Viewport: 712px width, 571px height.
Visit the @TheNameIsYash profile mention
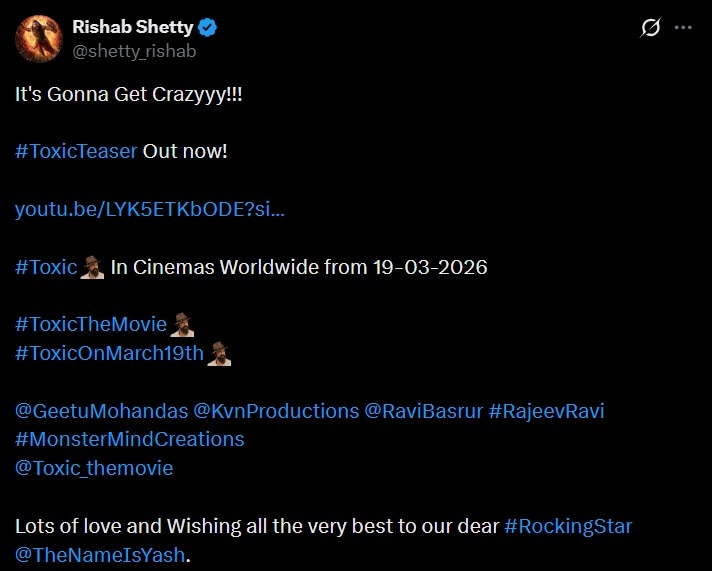(x=100, y=554)
